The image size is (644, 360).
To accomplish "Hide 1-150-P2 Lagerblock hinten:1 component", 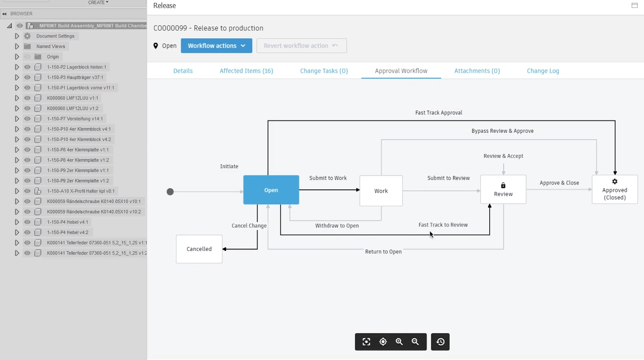I will [x=27, y=67].
